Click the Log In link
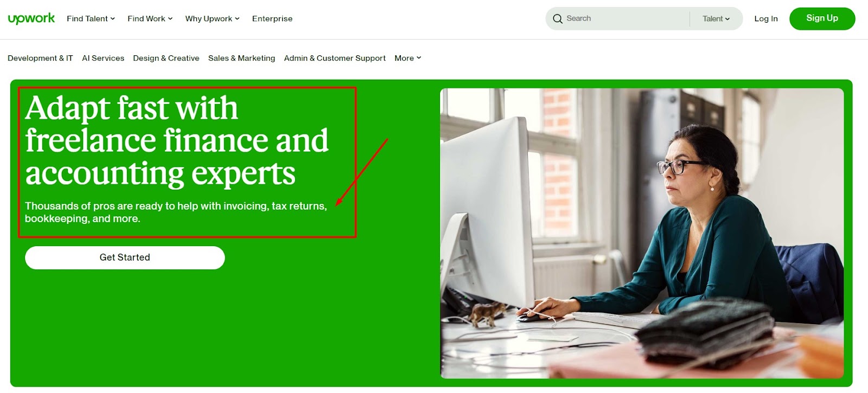 (x=766, y=18)
